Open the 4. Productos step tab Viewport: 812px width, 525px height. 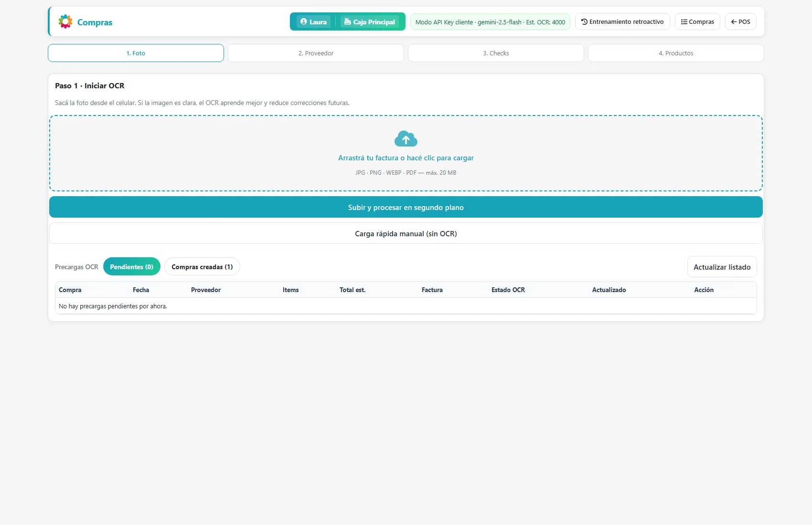676,53
